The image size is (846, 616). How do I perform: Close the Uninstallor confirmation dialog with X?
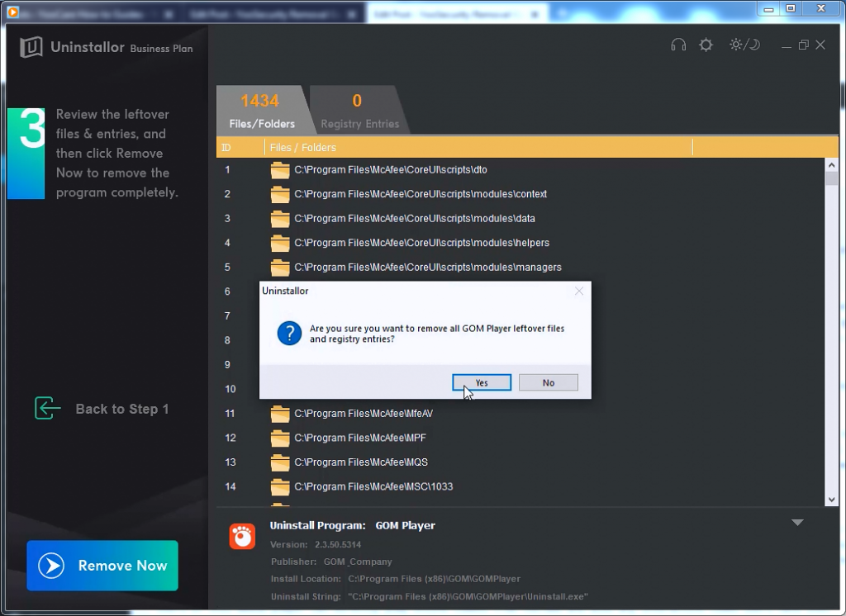click(579, 291)
